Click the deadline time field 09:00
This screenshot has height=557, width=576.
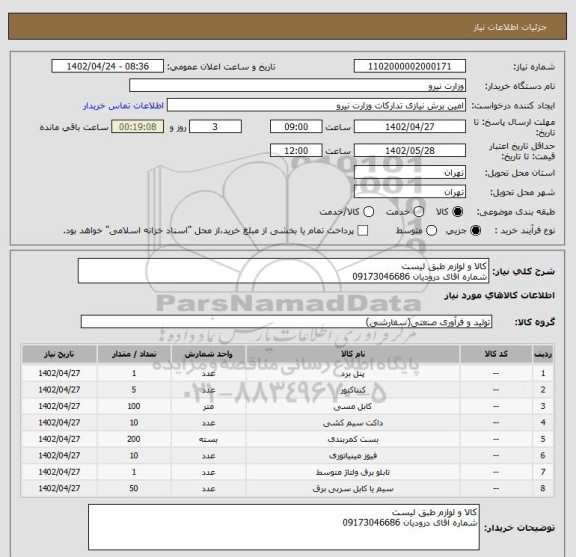click(x=296, y=127)
